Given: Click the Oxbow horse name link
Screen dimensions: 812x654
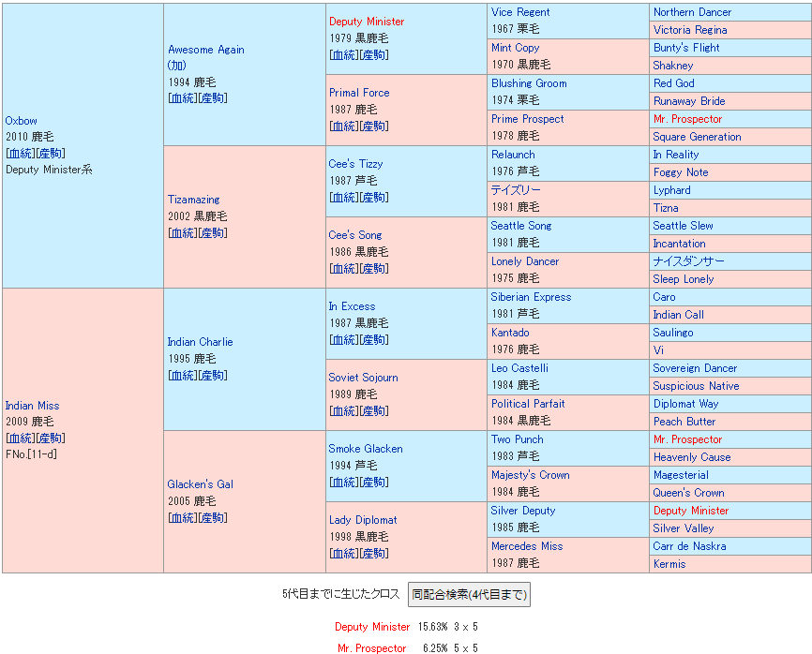Looking at the screenshot, I should coord(22,121).
